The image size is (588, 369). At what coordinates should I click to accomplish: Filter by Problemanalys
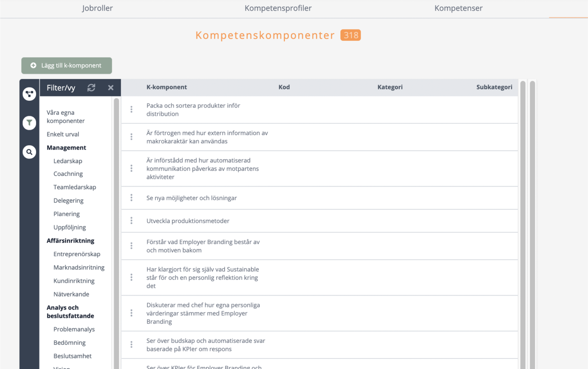coord(74,329)
